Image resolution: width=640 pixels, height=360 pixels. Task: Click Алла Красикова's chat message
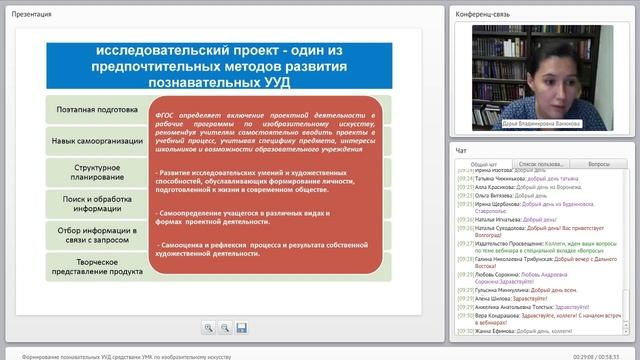[520, 187]
